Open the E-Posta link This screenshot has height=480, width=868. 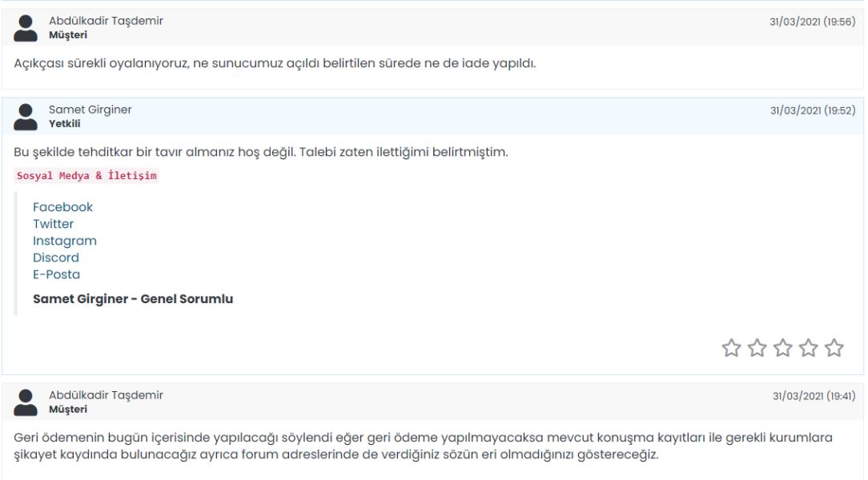[x=57, y=275]
